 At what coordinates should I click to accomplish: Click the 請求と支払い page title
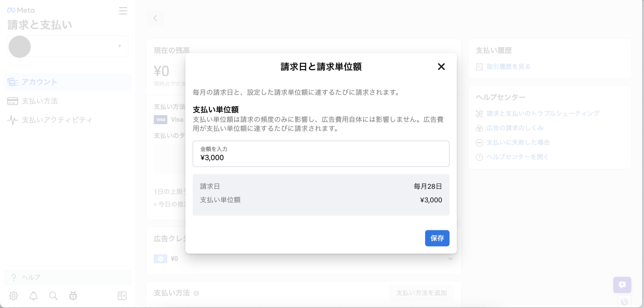[x=40, y=25]
